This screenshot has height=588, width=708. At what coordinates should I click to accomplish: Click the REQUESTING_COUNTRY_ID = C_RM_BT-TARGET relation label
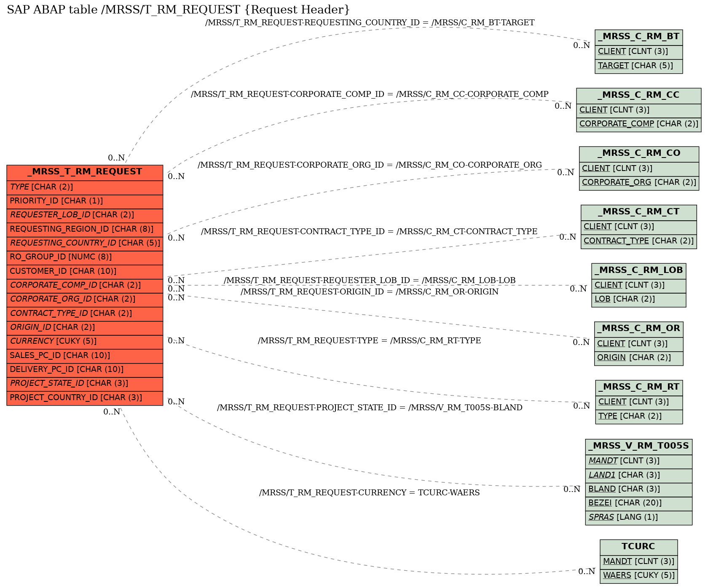(x=370, y=23)
